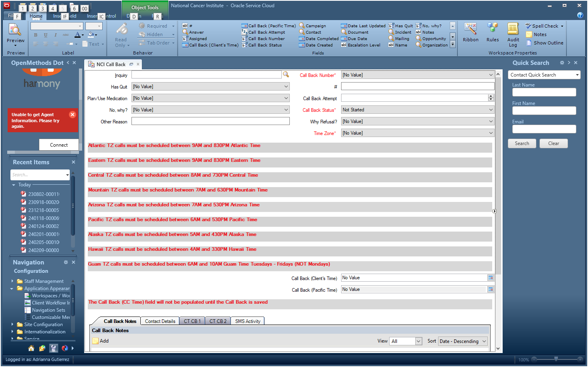Select the Contact Details tab
This screenshot has height=367, width=588.
click(x=160, y=321)
